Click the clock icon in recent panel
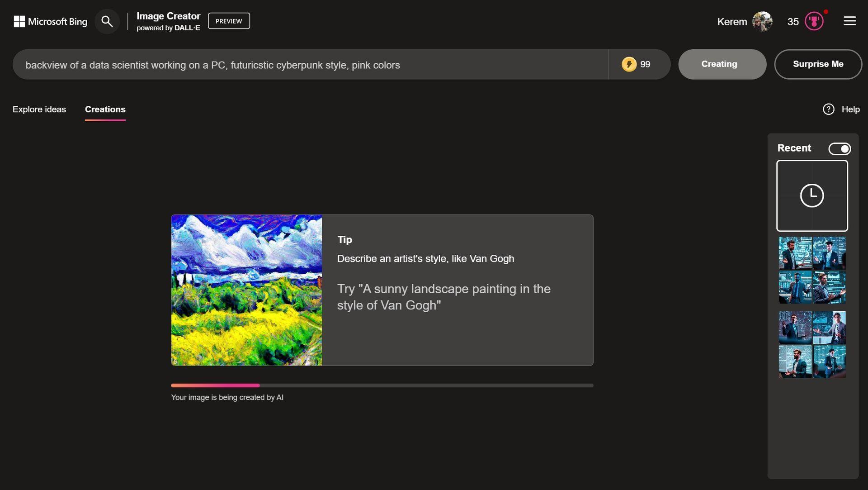Screen dimensions: 868x490 click(812, 195)
